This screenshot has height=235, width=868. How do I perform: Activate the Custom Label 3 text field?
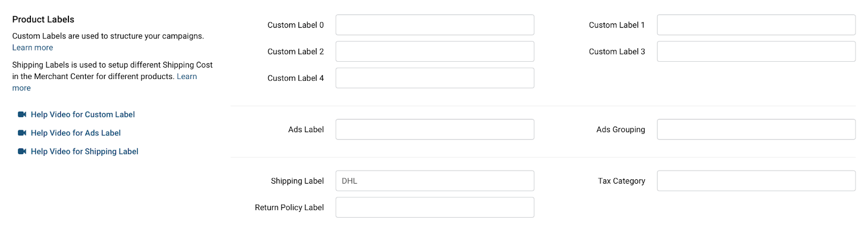756,51
